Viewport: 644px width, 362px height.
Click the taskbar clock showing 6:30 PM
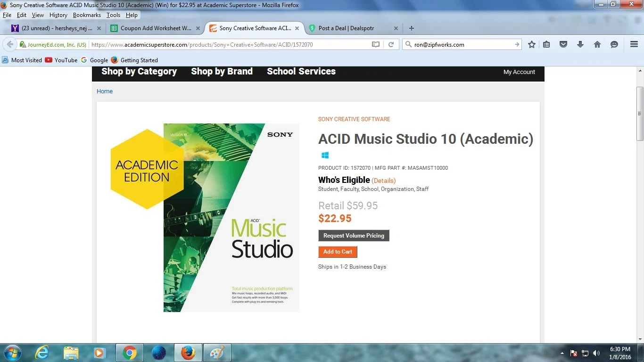point(620,353)
